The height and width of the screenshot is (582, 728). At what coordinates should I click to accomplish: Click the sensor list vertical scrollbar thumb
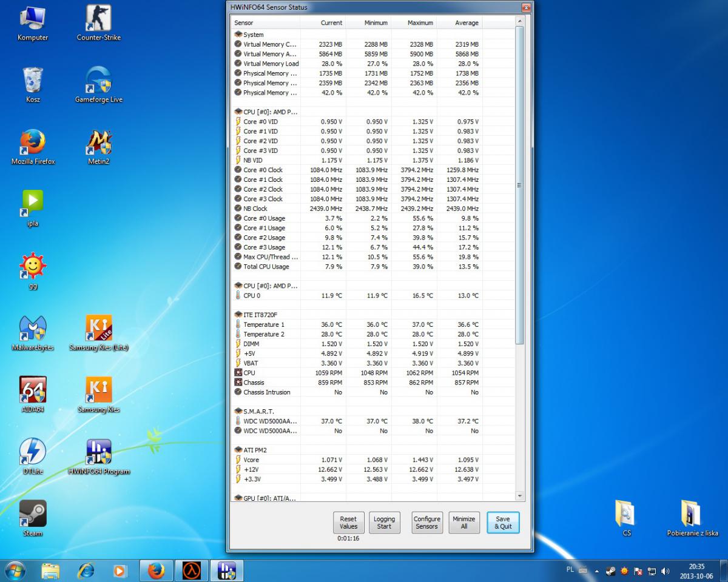tap(519, 185)
